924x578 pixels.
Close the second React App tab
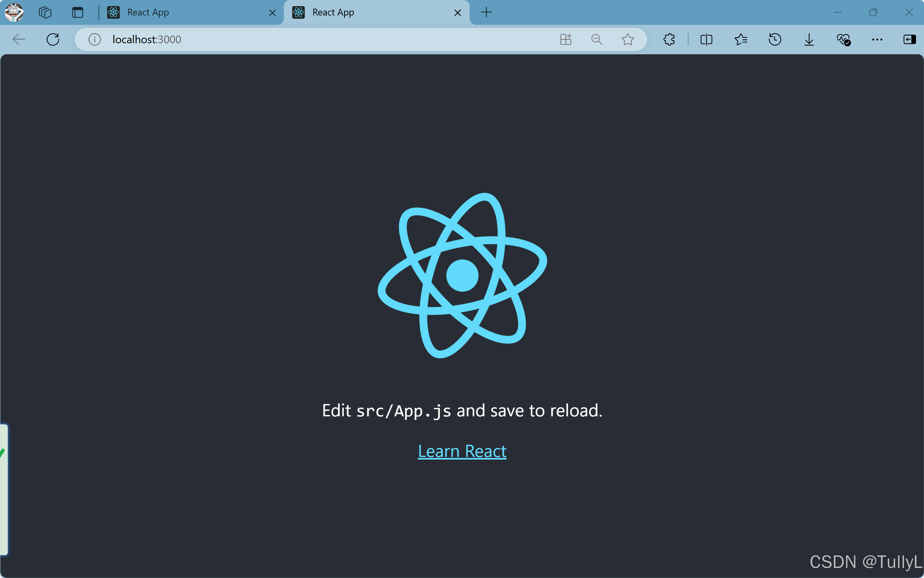[458, 13]
